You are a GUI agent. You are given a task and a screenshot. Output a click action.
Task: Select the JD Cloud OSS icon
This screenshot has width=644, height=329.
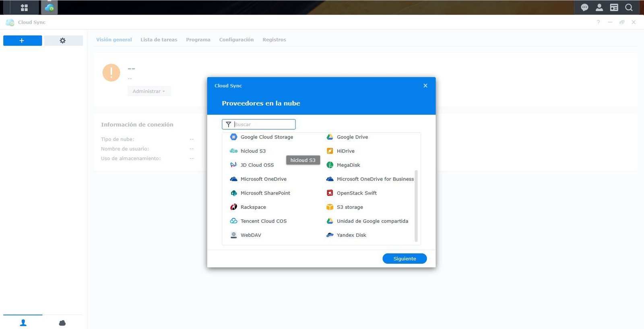pyautogui.click(x=233, y=165)
